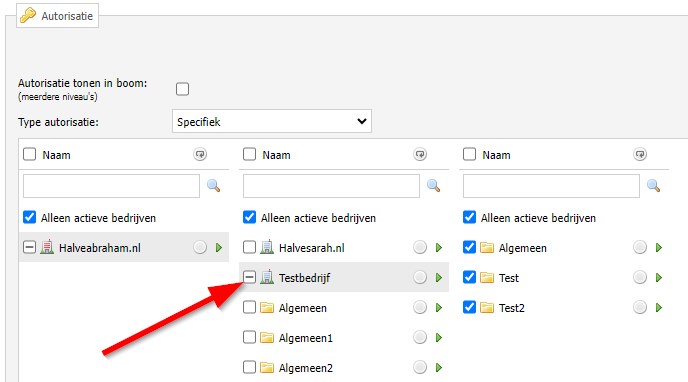Tick the Algemeen2 checkbox

coord(249,367)
